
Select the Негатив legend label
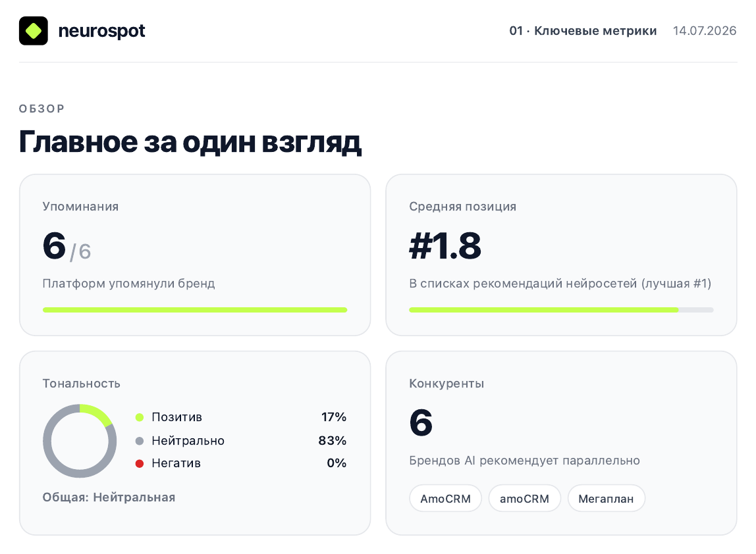pos(176,463)
